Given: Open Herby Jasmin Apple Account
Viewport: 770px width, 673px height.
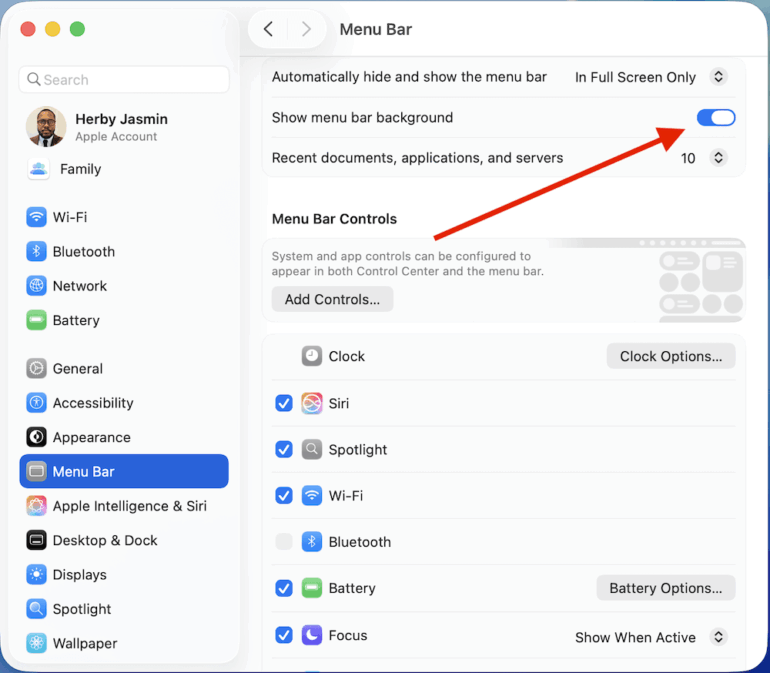Looking at the screenshot, I should coord(124,127).
